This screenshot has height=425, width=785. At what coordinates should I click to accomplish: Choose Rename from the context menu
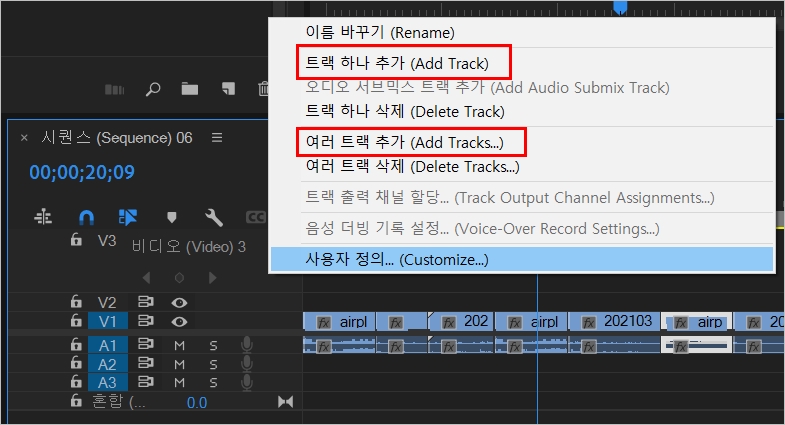(522, 33)
